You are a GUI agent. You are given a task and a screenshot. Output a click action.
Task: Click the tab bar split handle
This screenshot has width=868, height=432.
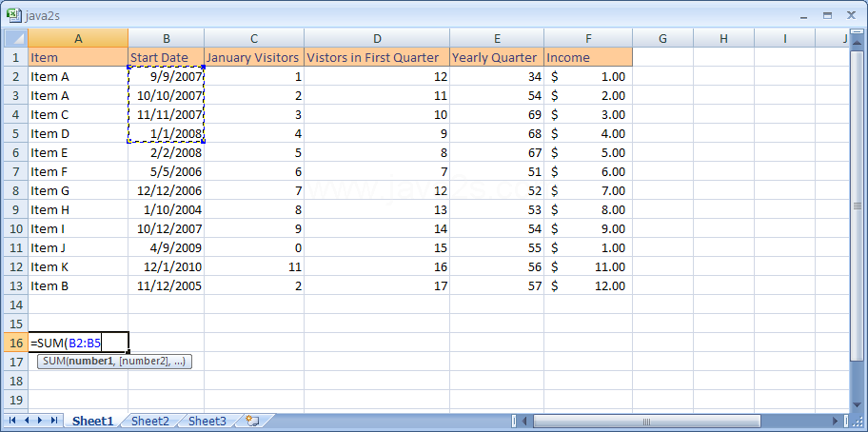pos(514,421)
